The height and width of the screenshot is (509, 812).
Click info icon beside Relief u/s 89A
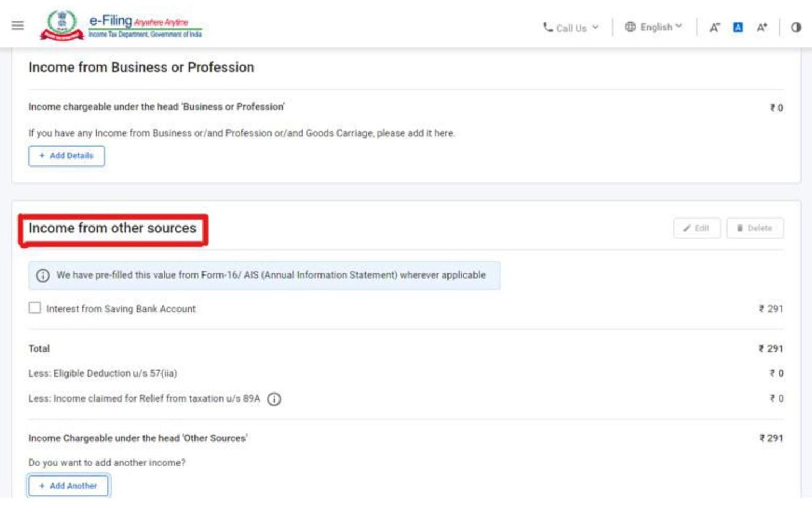click(x=274, y=399)
